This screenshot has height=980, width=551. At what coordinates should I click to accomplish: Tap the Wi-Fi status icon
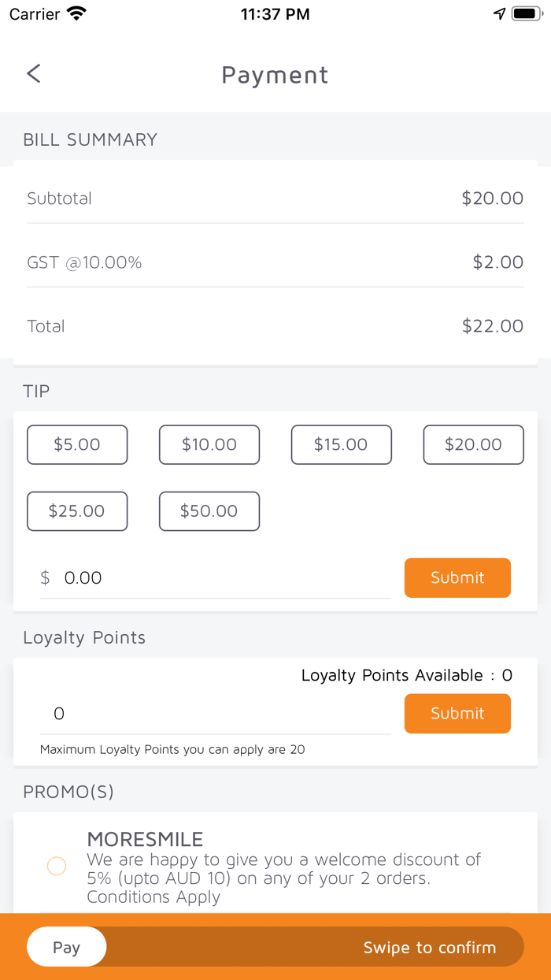point(76,14)
